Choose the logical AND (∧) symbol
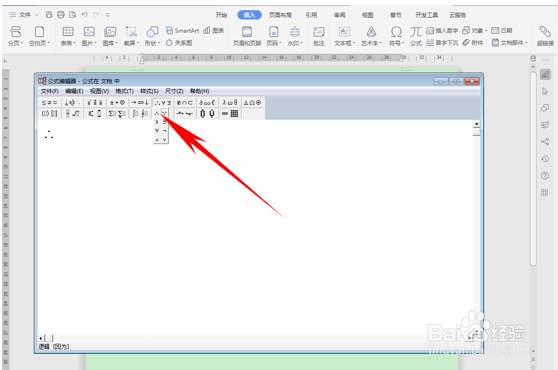This screenshot has width=558, height=370. click(x=157, y=139)
